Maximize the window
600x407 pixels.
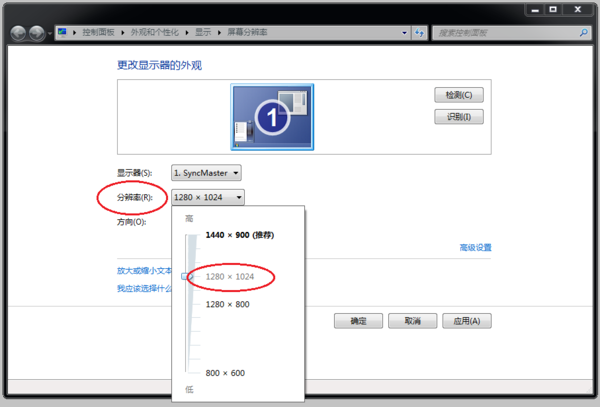pyautogui.click(x=553, y=10)
